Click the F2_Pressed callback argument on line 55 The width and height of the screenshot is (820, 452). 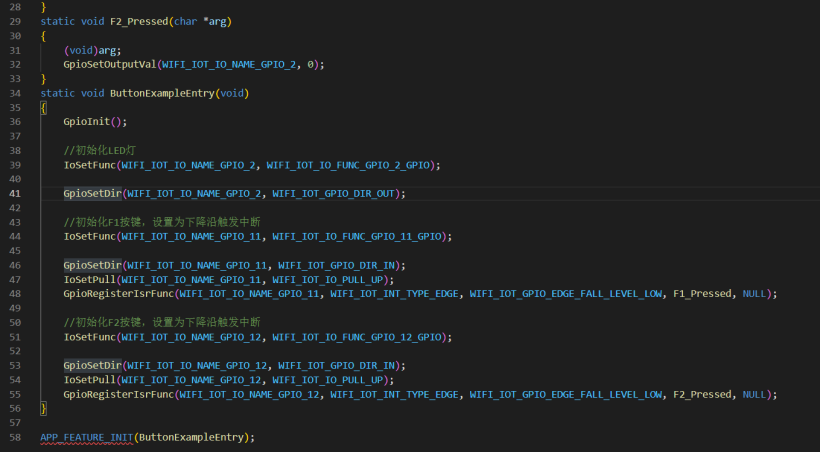coord(704,395)
